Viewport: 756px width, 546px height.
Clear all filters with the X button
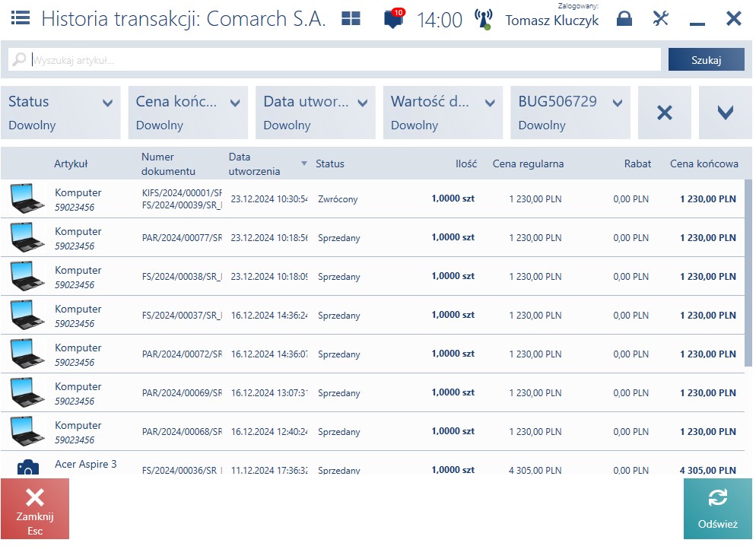click(x=665, y=113)
